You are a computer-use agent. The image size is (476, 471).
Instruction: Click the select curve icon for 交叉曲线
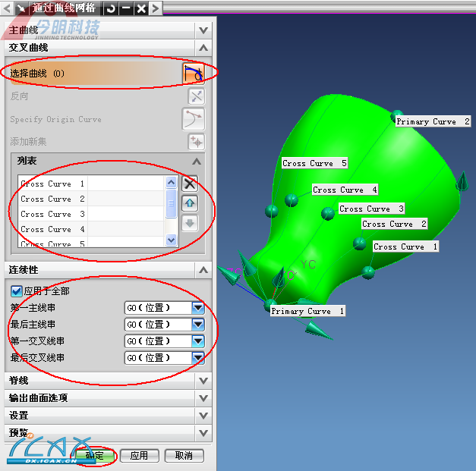(194, 74)
